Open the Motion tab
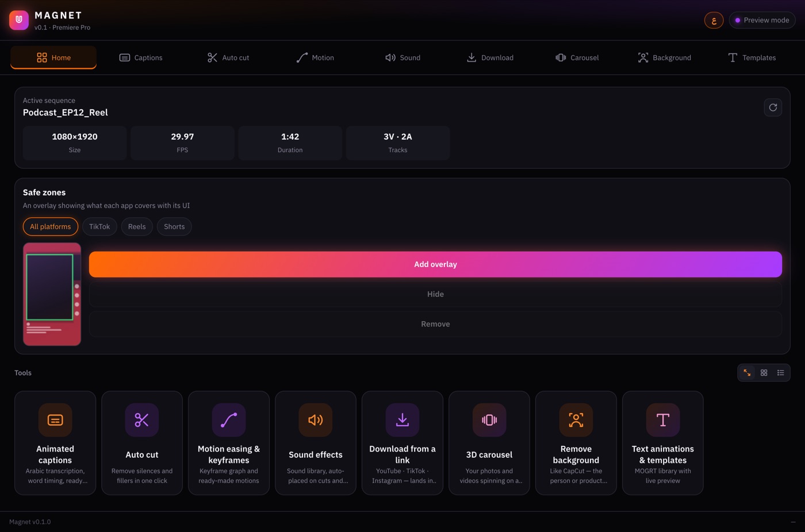 point(315,57)
